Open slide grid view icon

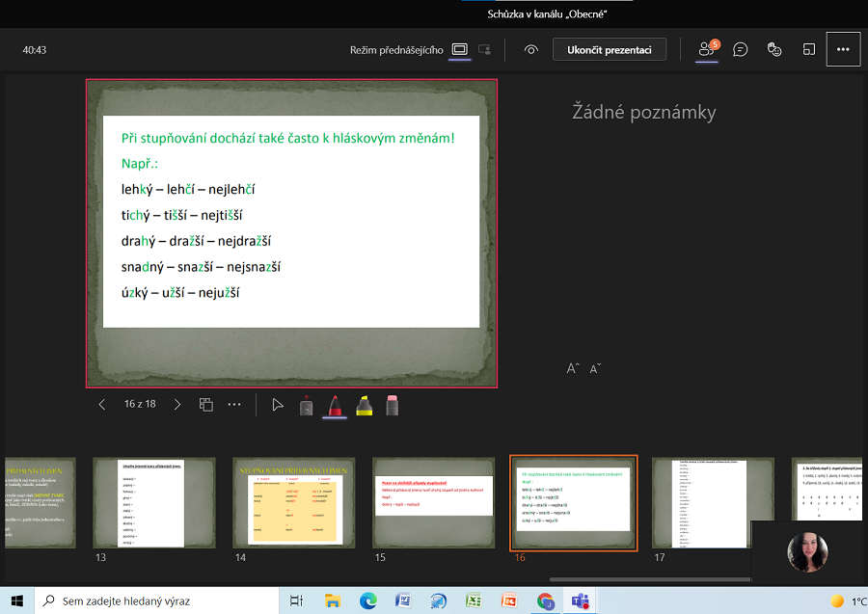pyautogui.click(x=206, y=405)
